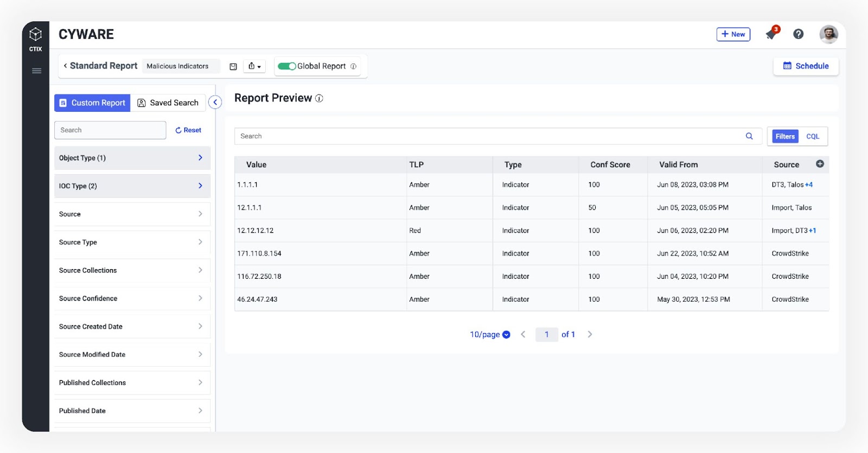Add a column with the plus icon

tap(820, 164)
